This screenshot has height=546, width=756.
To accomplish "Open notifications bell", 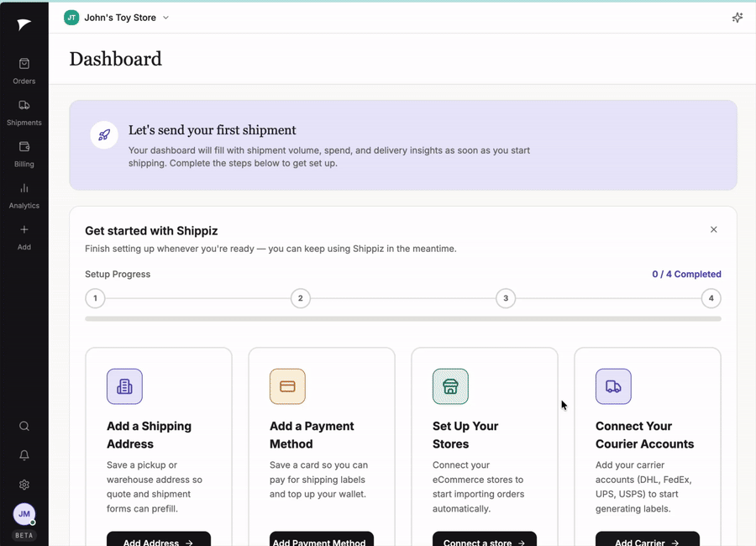I will coord(24,454).
